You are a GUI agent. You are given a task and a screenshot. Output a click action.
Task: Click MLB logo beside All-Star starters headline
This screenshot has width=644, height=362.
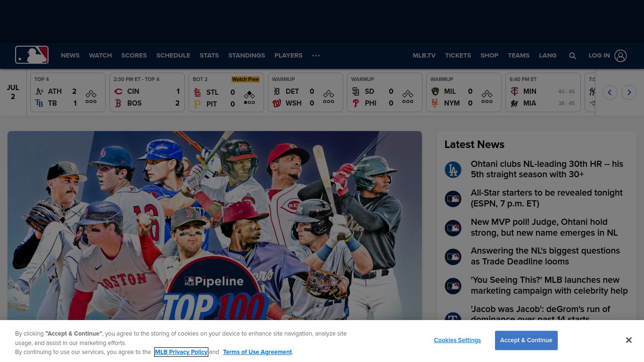click(x=453, y=199)
